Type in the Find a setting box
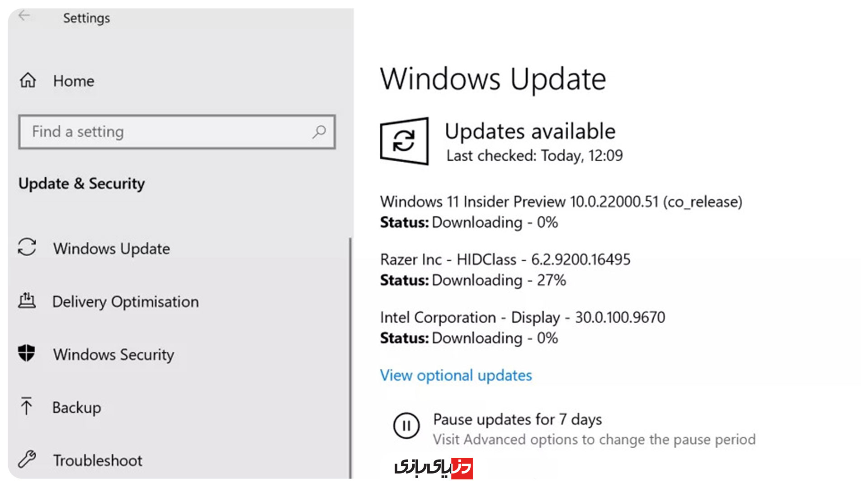The image size is (868, 488). (x=167, y=131)
